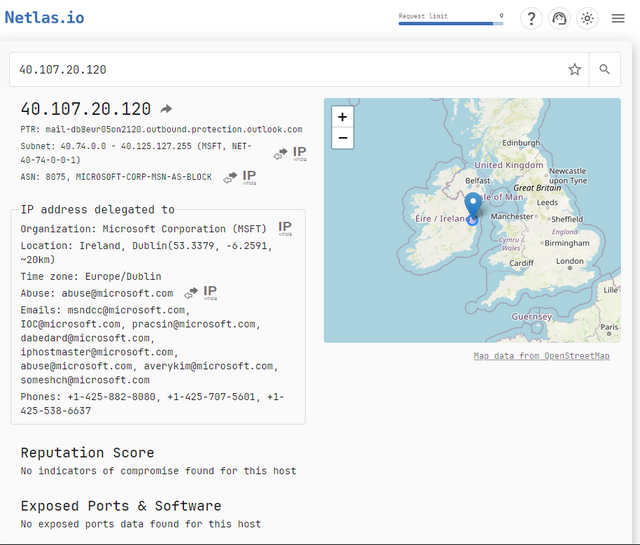Click No indicators of compromise found text
This screenshot has width=640, height=545.
coord(158,471)
